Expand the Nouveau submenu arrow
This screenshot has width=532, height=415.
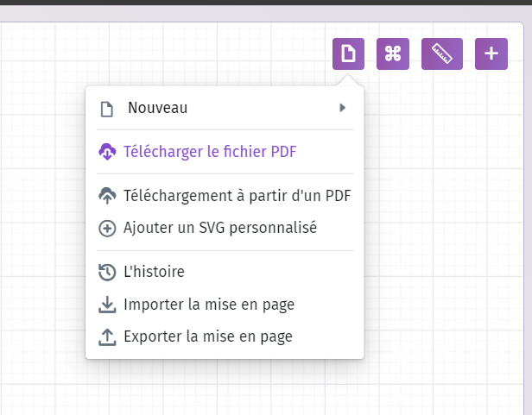[x=342, y=108]
